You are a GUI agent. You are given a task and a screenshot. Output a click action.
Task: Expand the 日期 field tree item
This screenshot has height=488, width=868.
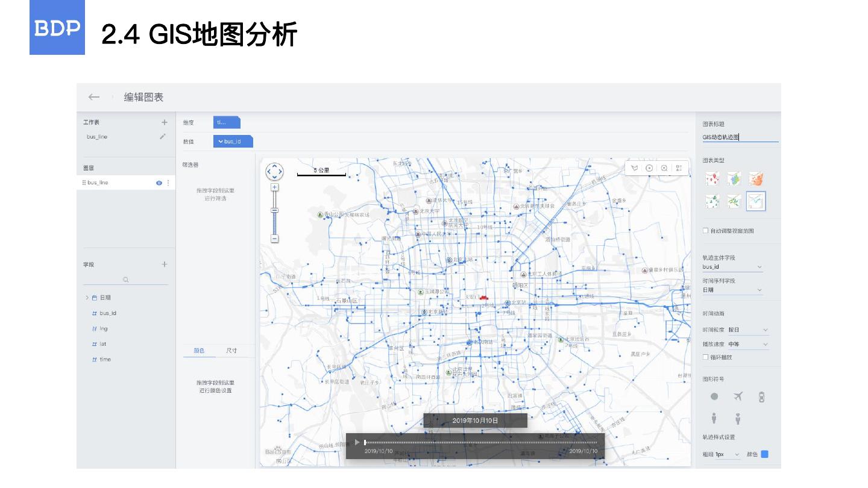(87, 298)
